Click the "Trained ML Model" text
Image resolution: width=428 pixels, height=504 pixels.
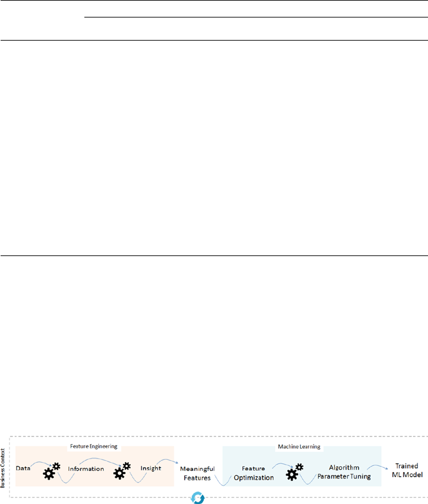[x=407, y=470]
